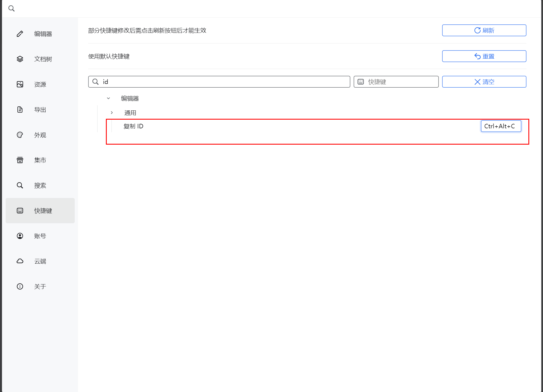
Task: Click the palette icon for 外观
Action: (x=20, y=135)
